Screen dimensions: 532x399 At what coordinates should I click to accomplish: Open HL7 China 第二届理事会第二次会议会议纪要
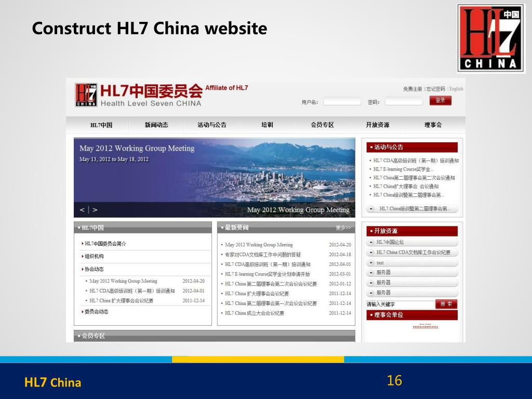271,284
